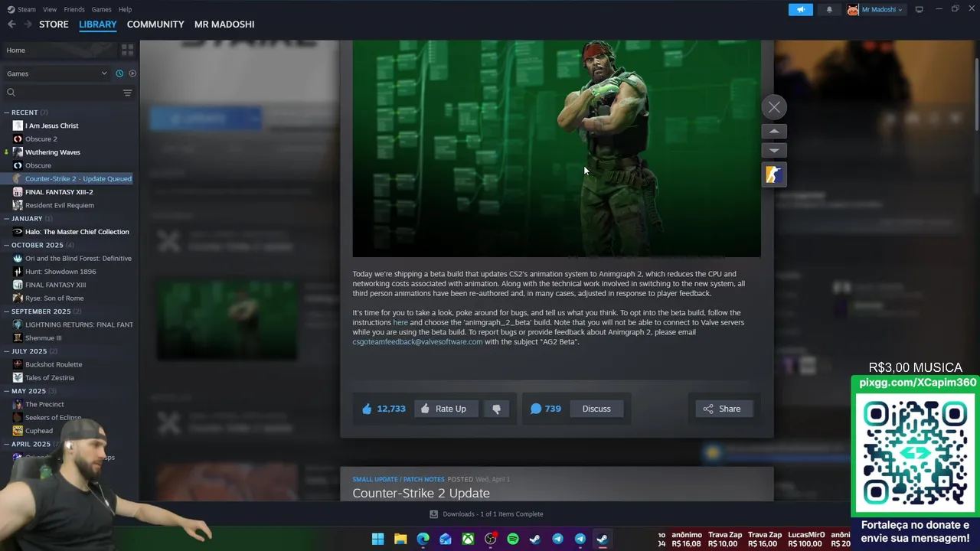Click the thumbs up count 12,733

pos(384,409)
